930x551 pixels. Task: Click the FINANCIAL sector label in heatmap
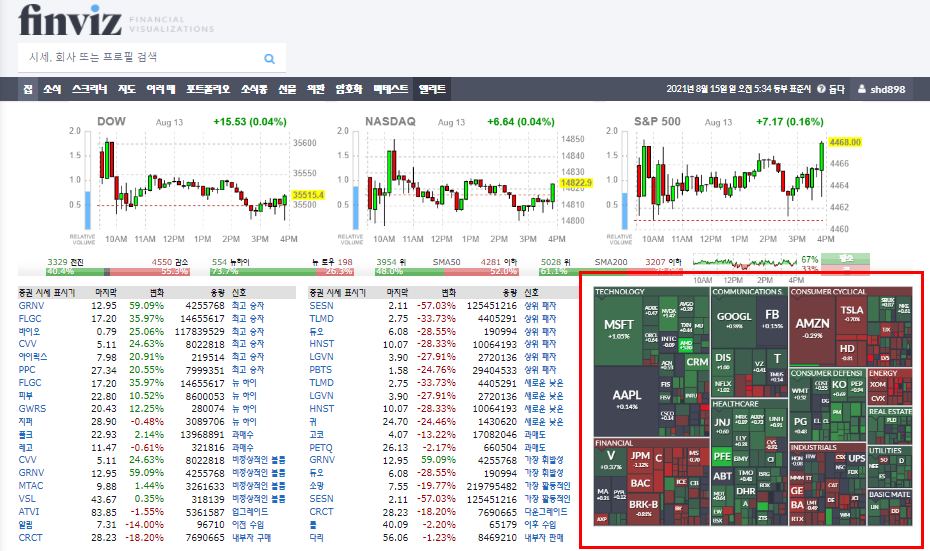(x=614, y=443)
